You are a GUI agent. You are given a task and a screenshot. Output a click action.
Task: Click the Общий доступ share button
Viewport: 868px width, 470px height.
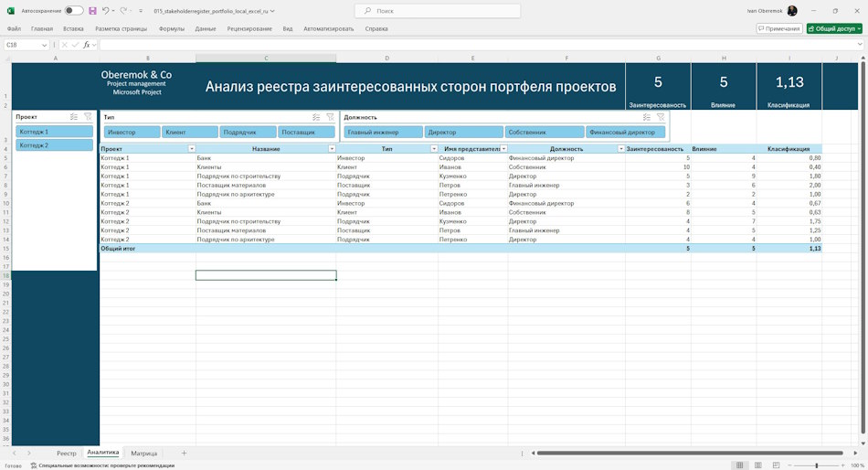[834, 28]
